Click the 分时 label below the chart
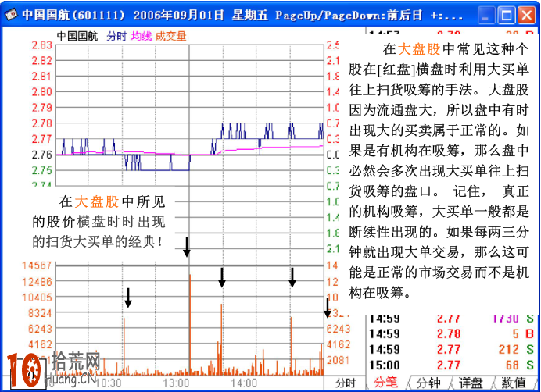Viewport: 541px width, 392px height. point(346,383)
